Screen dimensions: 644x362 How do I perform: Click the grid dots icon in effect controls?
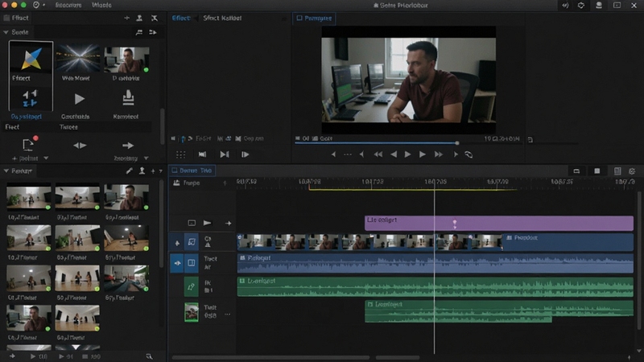point(180,154)
